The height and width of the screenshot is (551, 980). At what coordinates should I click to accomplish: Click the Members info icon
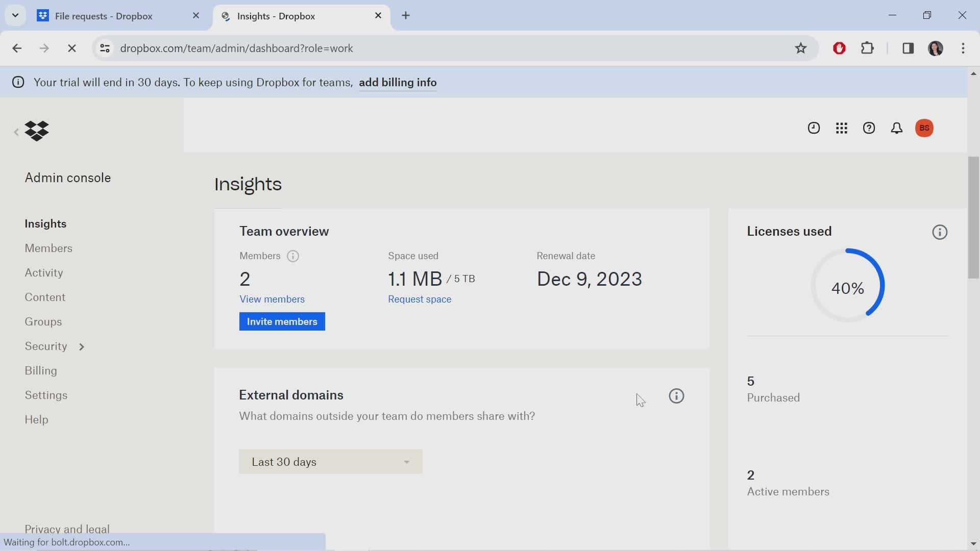pyautogui.click(x=293, y=256)
